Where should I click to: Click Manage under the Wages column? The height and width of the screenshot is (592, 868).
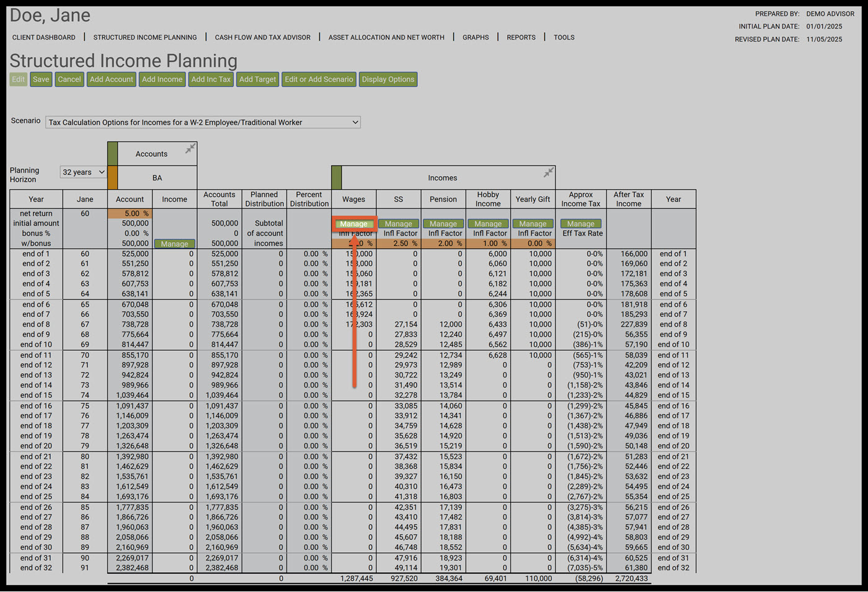354,224
